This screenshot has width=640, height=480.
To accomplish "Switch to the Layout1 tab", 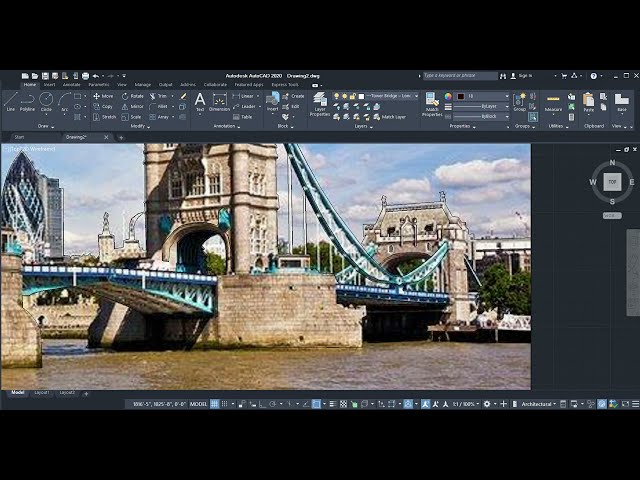I will 42,393.
